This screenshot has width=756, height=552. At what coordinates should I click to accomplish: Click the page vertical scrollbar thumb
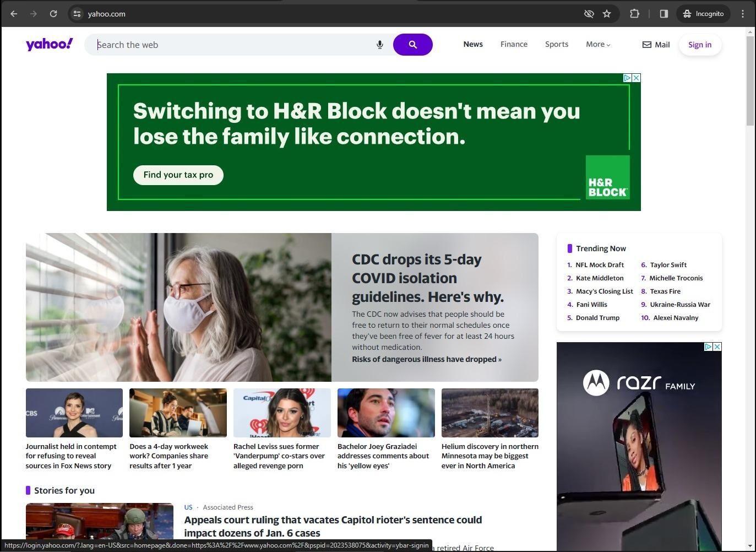pyautogui.click(x=750, y=81)
